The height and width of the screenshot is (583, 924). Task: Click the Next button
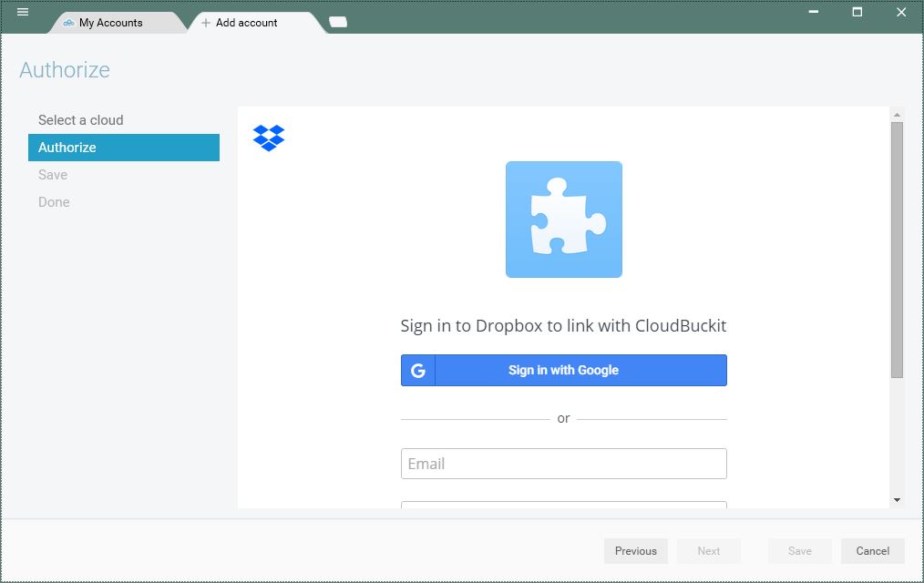pyautogui.click(x=709, y=550)
